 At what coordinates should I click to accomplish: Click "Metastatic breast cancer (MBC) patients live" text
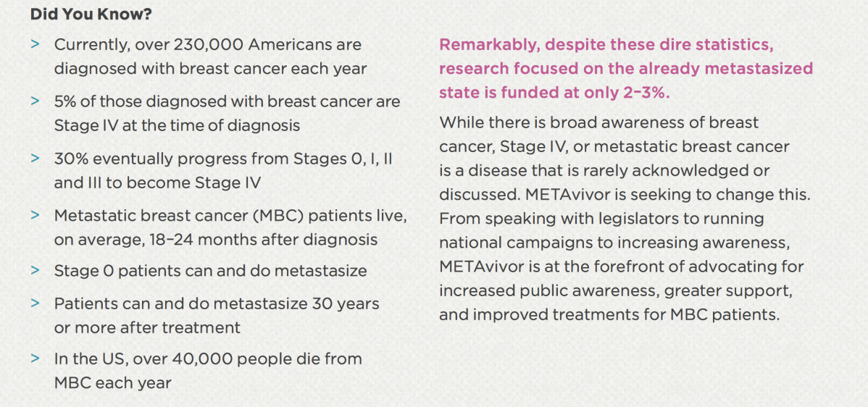pos(230,215)
